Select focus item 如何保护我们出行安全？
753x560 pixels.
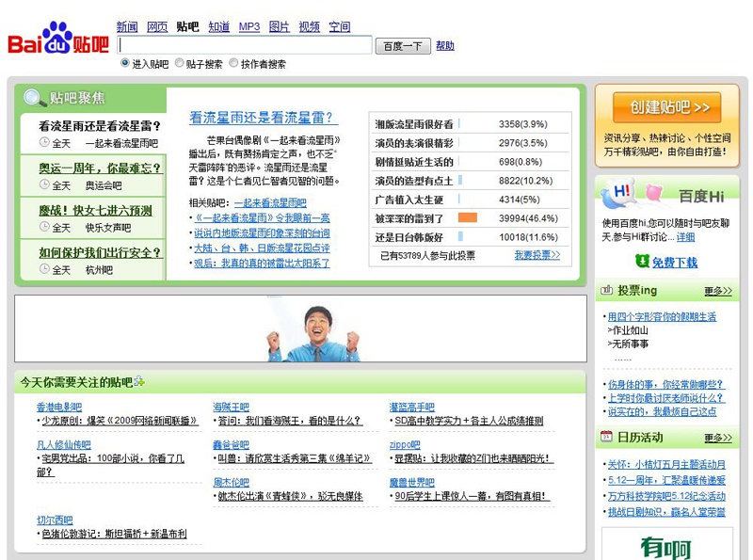100,252
